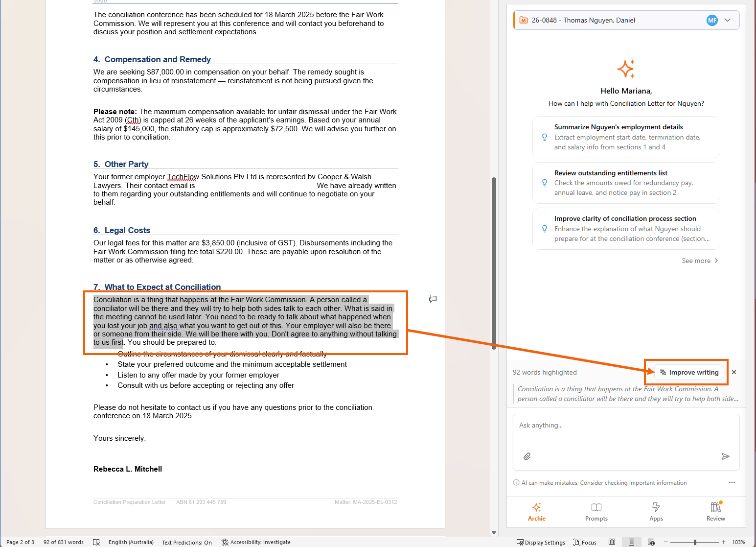The width and height of the screenshot is (756, 547).
Task: Click the comment icon in document margin
Action: click(433, 299)
